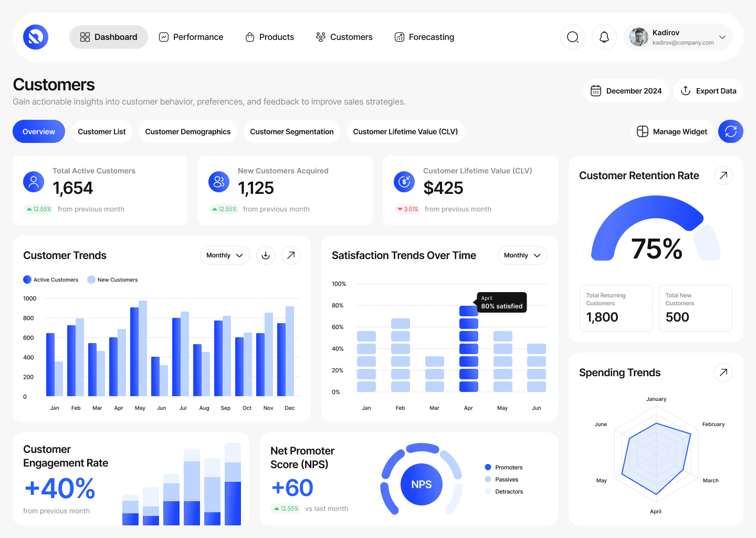Screen dimensions: 756x538
Task: Click the Manage Widget button
Action: pos(671,131)
